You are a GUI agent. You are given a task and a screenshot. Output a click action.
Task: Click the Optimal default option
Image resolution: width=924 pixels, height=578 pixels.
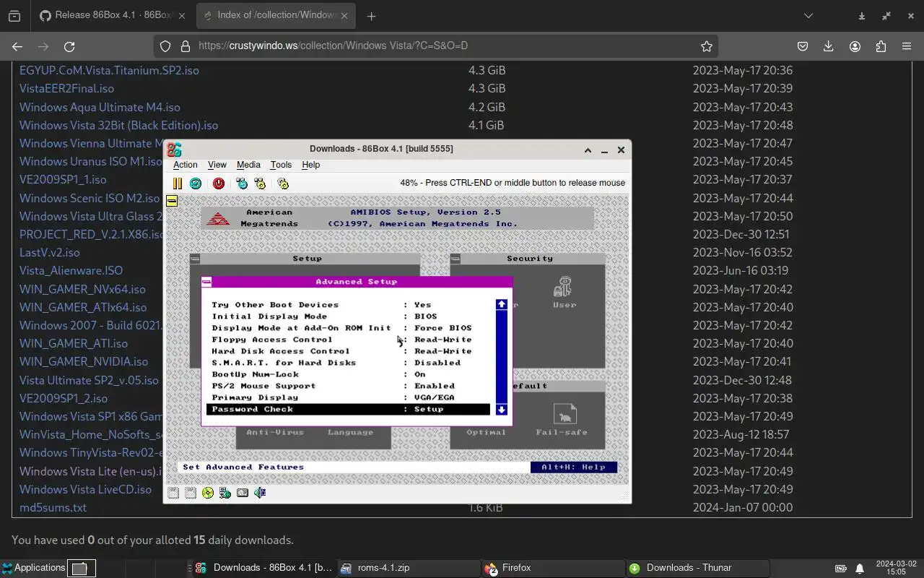pyautogui.click(x=486, y=432)
